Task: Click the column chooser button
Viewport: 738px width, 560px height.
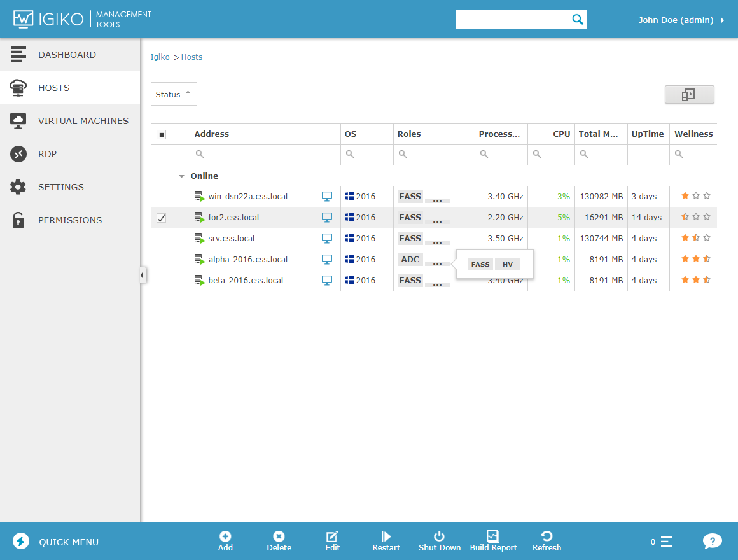Action: [x=689, y=95]
